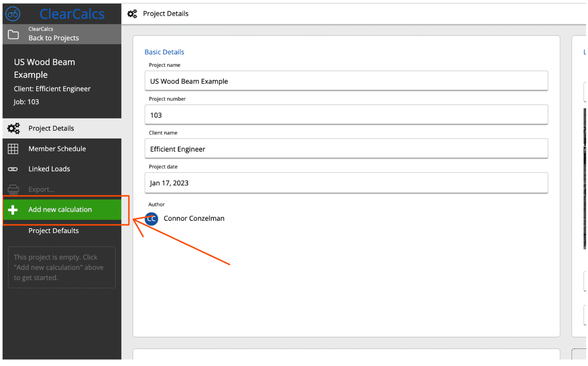
Task: Open Project Details in the sidebar
Action: coord(62,128)
